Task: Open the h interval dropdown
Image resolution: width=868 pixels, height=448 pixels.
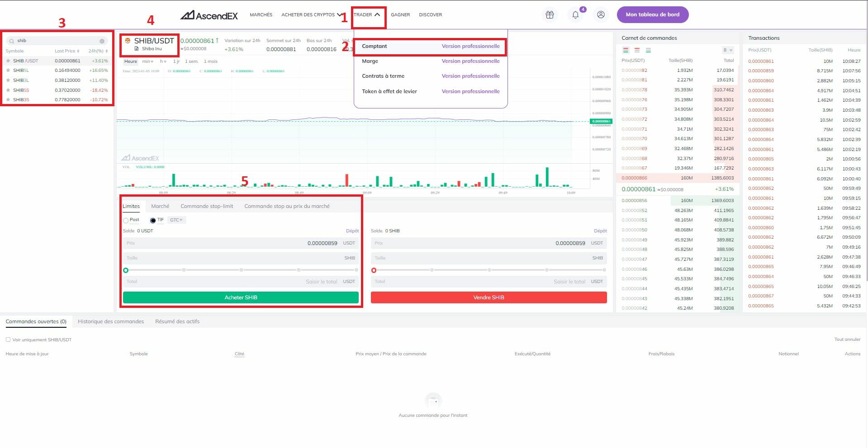Action: pos(163,61)
